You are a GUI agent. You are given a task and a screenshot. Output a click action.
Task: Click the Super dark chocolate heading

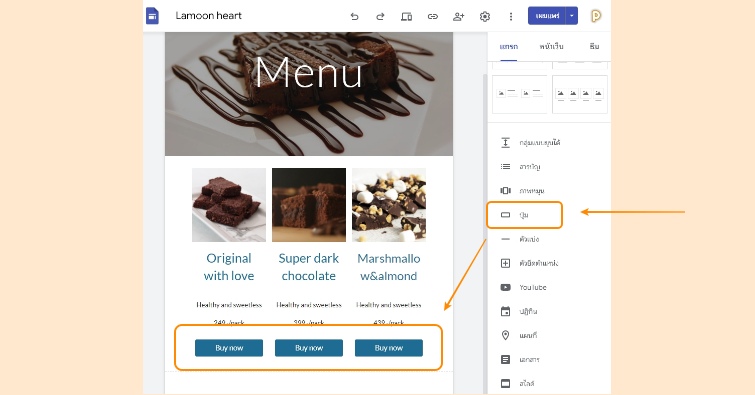(x=309, y=267)
